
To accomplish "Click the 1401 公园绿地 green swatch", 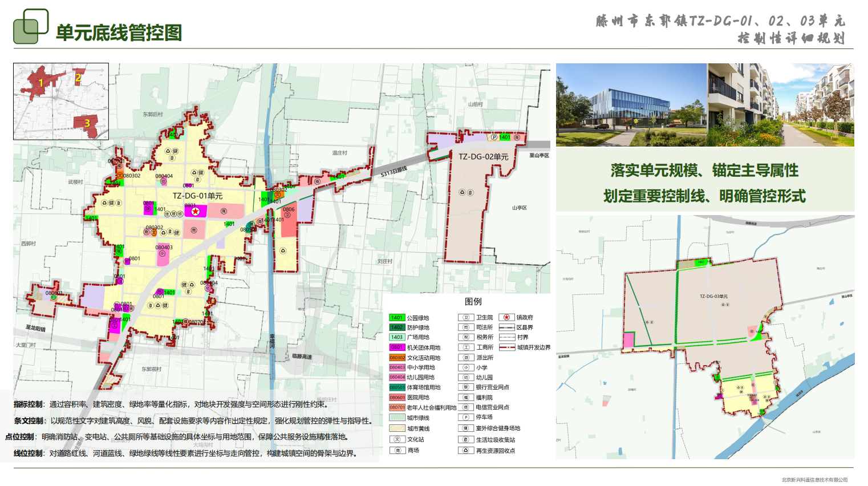I will (x=397, y=318).
